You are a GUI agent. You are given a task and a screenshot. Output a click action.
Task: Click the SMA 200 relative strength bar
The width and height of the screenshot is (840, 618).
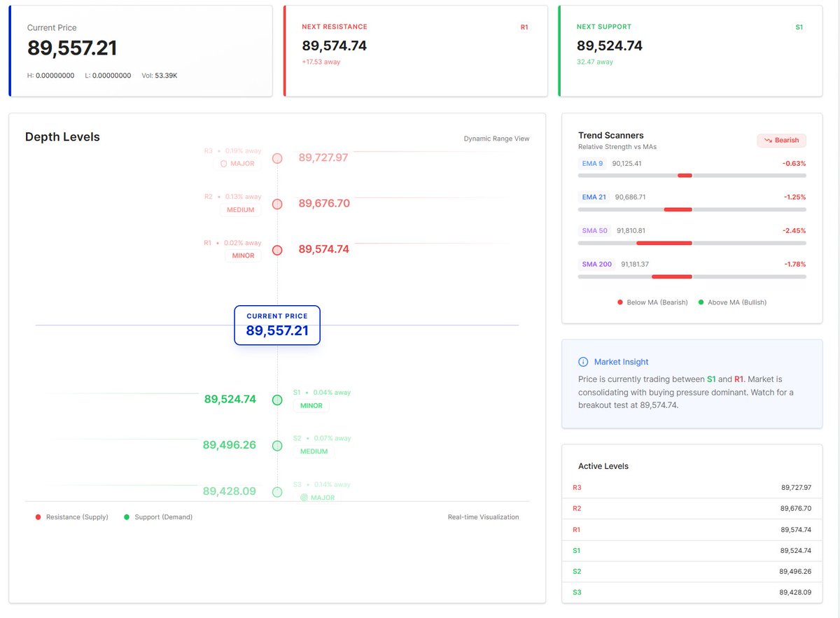coord(692,276)
